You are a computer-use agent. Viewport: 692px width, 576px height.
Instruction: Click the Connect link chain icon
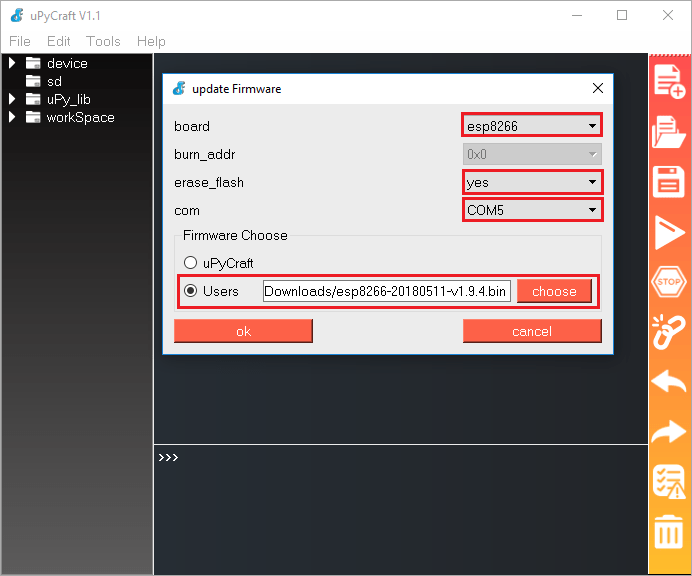click(668, 330)
